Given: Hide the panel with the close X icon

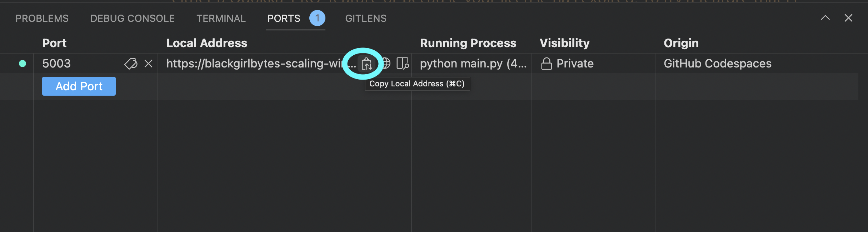Looking at the screenshot, I should [848, 18].
